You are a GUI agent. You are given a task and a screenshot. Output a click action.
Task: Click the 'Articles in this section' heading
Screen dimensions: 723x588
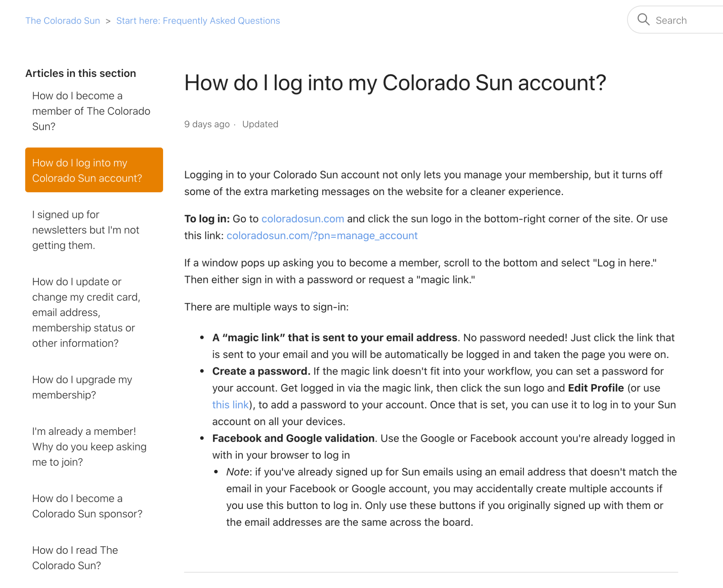80,73
